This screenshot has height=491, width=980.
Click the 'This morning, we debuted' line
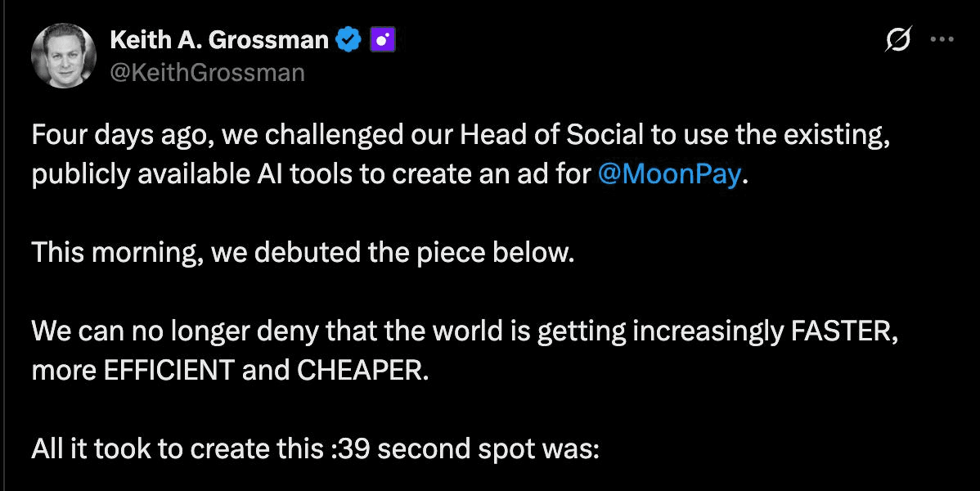click(303, 253)
